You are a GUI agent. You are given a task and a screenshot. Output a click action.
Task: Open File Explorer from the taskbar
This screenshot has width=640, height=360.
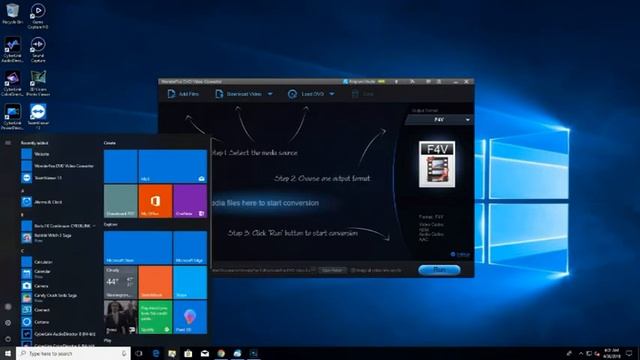click(172, 353)
